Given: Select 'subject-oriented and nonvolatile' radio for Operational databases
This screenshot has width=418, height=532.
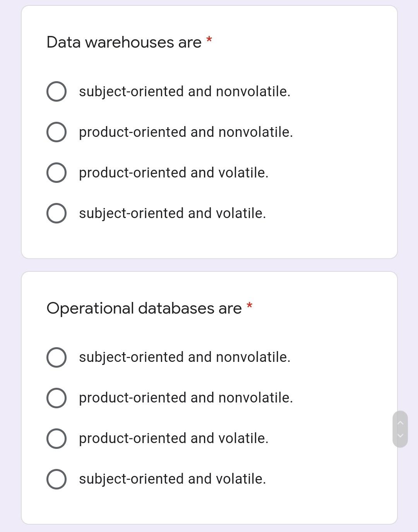Looking at the screenshot, I should coord(56,357).
